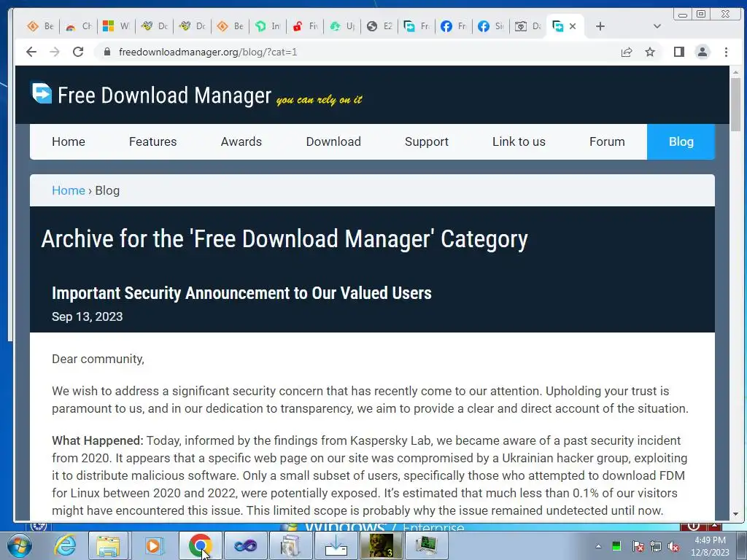Viewport: 747px width, 560px height.
Task: Click the 'Dear community,' text
Action: coord(98,359)
